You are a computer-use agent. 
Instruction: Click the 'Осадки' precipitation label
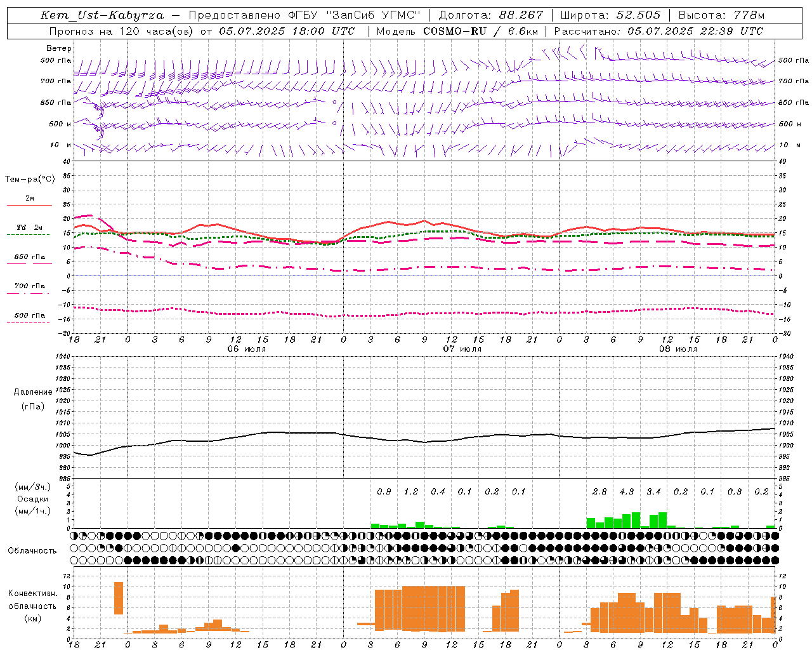tap(33, 499)
